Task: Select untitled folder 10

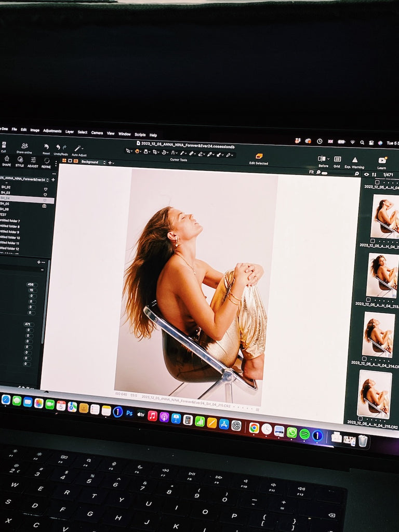Action: coord(10,237)
